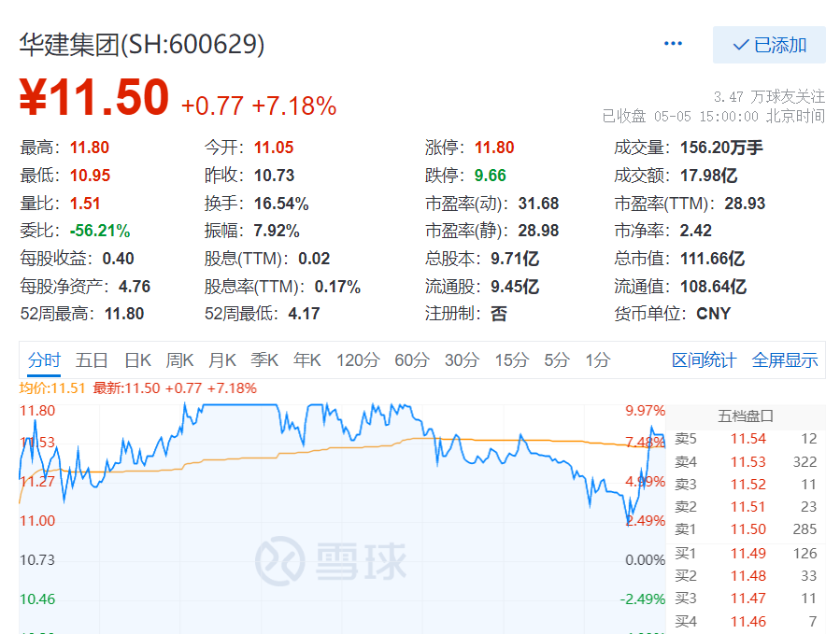Select the 卖1 row at 11.50
The width and height of the screenshot is (840, 634).
[746, 529]
